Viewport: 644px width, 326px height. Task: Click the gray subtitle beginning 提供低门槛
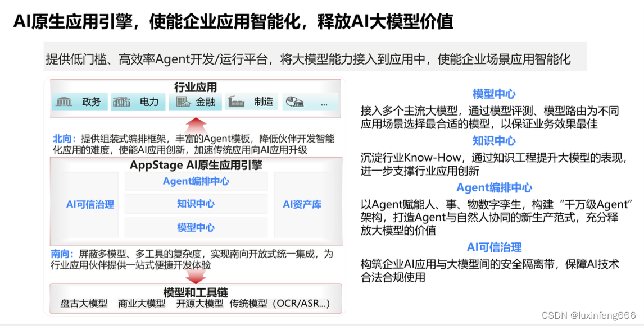point(308,59)
